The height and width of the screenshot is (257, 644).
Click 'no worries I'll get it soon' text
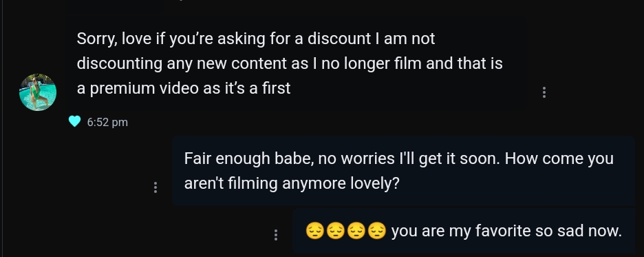coord(409,158)
